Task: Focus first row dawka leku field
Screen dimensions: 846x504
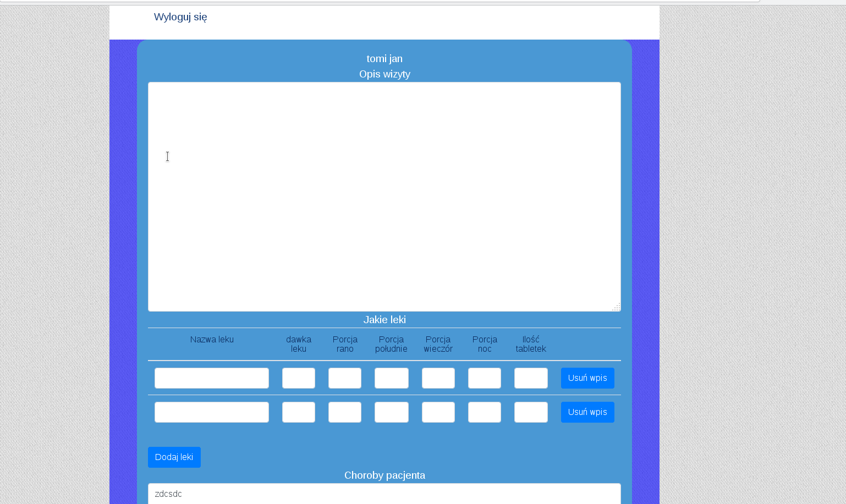Action: 298,378
